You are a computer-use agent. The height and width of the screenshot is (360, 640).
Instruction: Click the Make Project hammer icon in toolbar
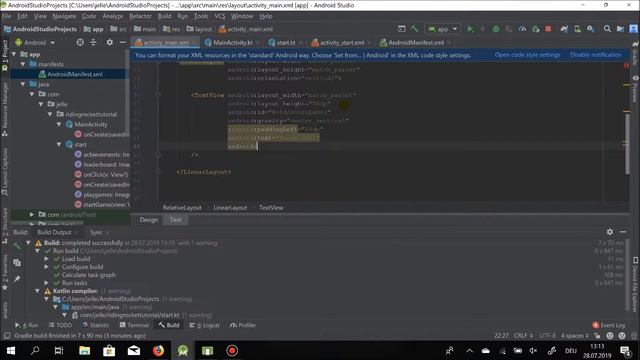[x=415, y=29]
